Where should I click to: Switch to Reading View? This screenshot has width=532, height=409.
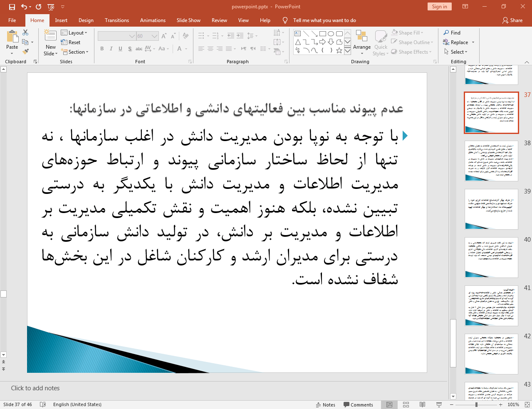[422, 404]
